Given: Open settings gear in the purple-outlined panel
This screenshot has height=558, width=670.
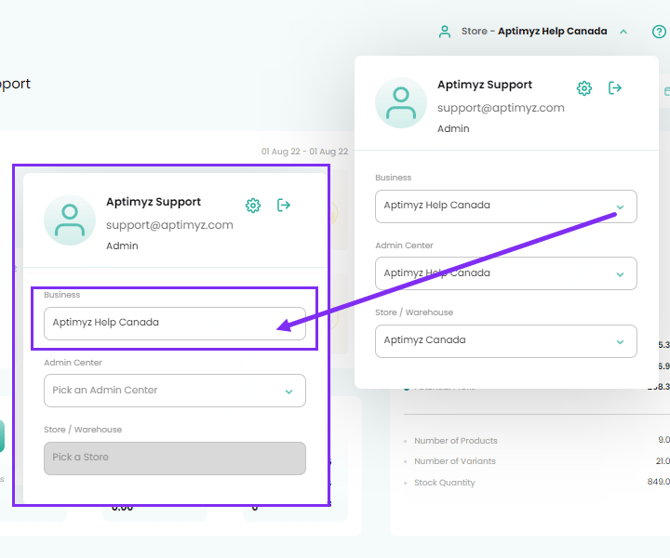Looking at the screenshot, I should point(253,205).
